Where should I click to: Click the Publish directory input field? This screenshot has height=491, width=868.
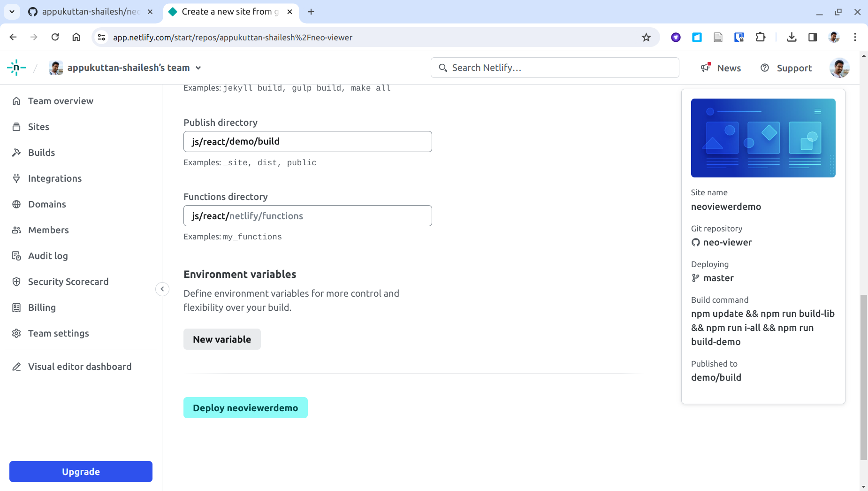pos(307,141)
